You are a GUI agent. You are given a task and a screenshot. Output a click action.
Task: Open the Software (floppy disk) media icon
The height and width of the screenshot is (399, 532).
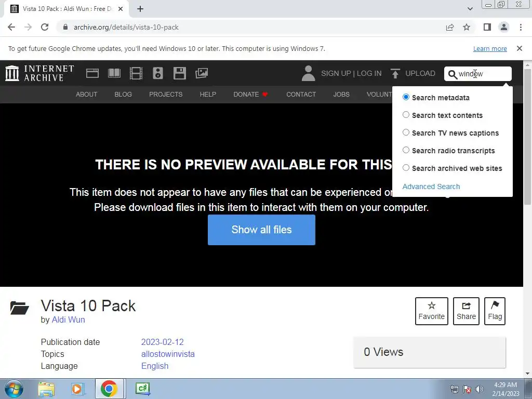(x=179, y=73)
